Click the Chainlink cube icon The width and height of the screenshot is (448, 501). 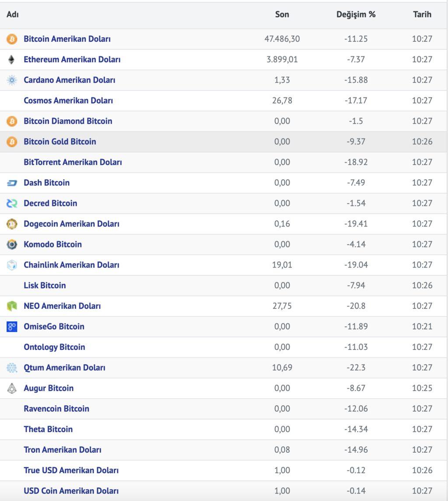point(12,265)
